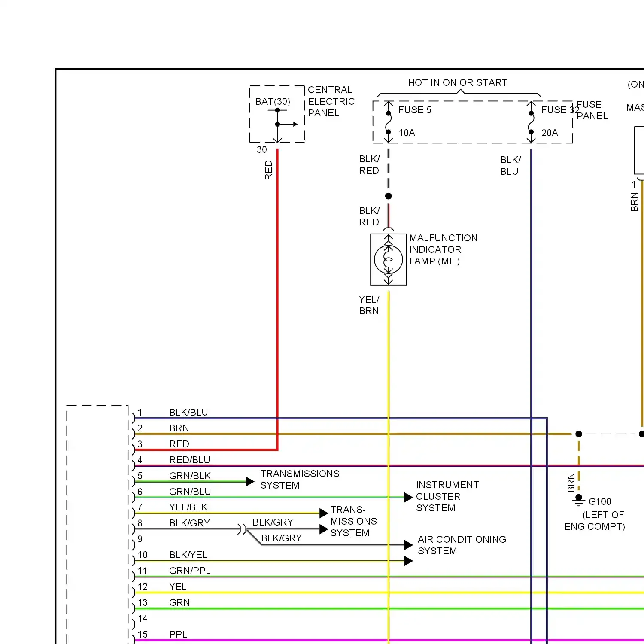Click the arrowhead ending the YEL/BLK wire
Viewport: 644px width, 644px height.
[x=324, y=513]
